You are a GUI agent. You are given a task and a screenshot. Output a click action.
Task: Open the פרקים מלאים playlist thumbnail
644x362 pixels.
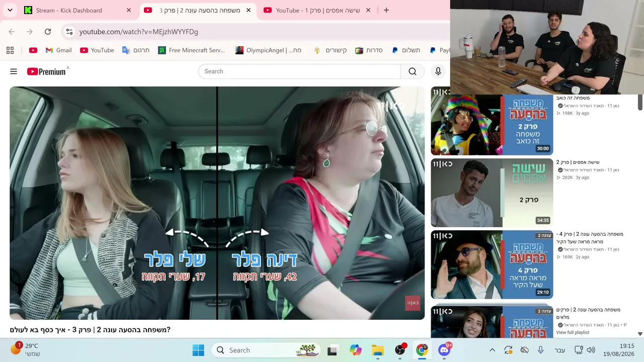coord(492,322)
